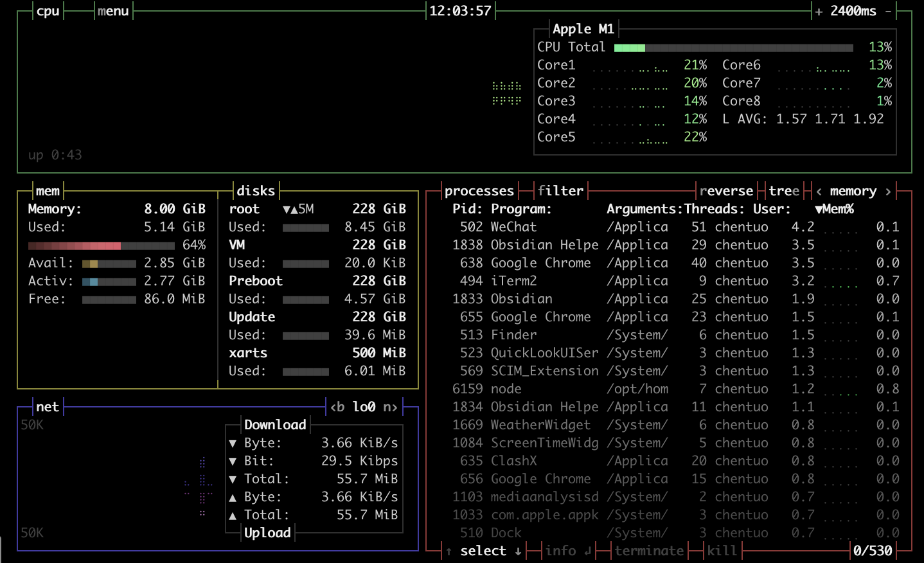Click the filter field in processes
This screenshot has height=563, width=924.
[x=560, y=191]
